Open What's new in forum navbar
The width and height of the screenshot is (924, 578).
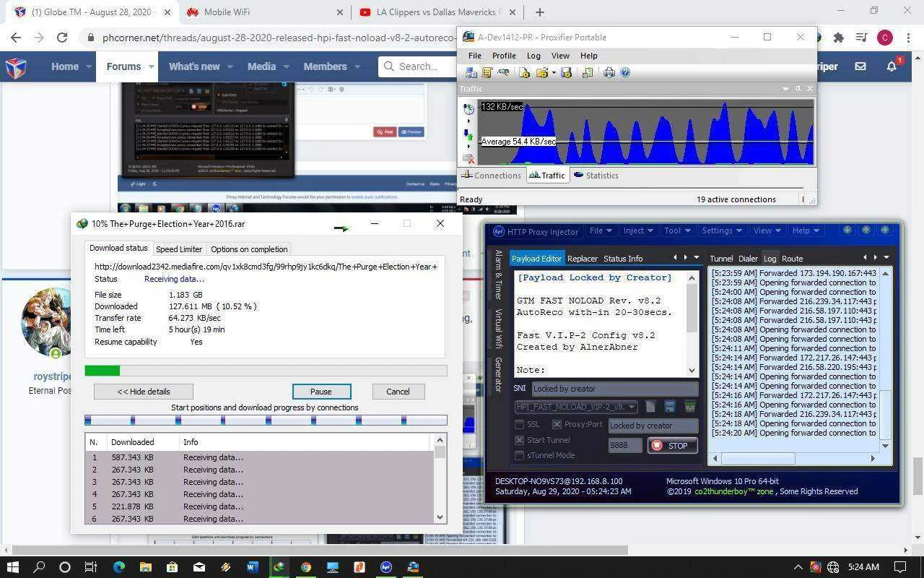pos(194,66)
